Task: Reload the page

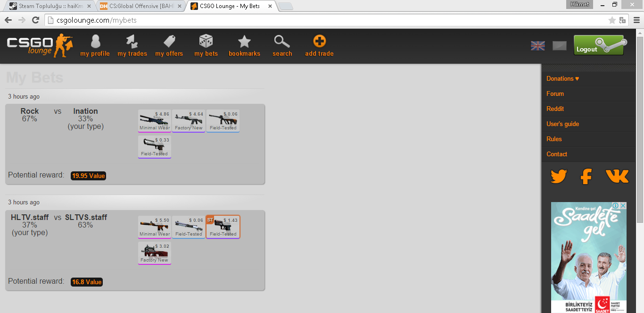Action: coord(35,20)
